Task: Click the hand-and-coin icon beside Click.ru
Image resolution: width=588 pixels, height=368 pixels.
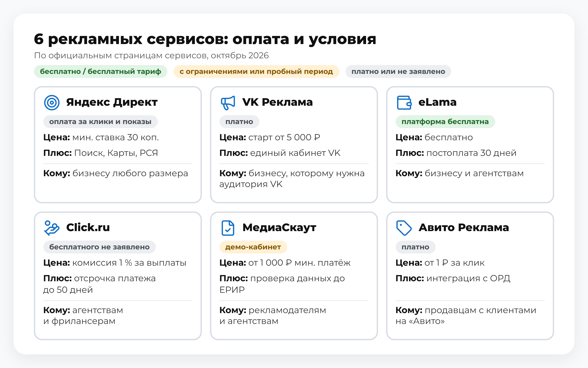Action: [52, 228]
